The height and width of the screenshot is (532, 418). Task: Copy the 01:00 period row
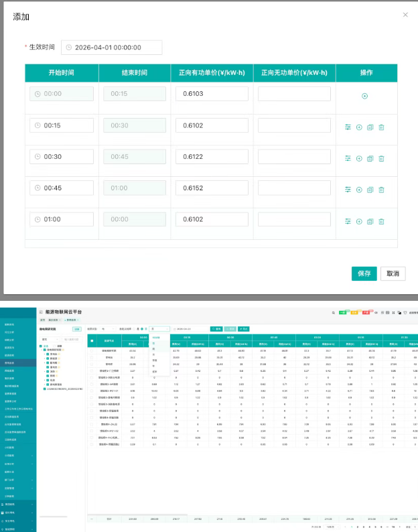370,222
